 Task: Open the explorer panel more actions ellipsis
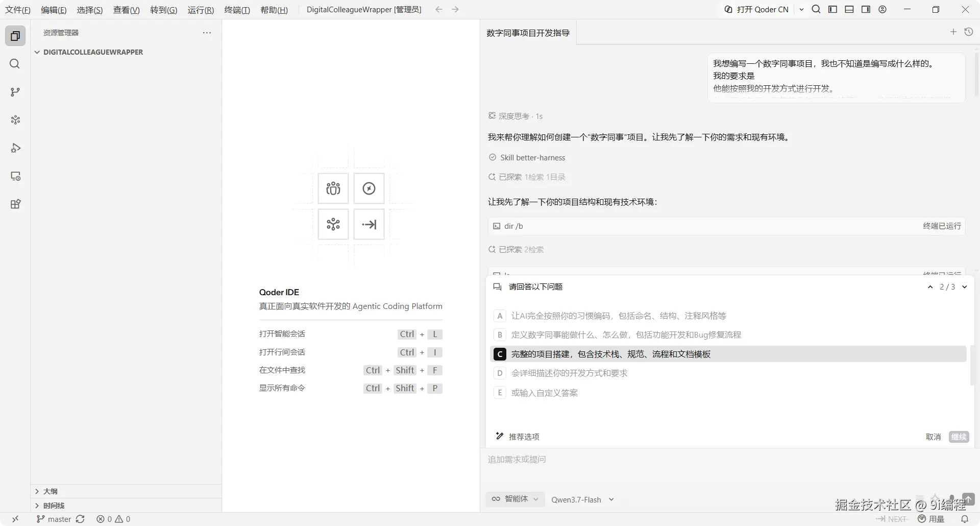(x=207, y=33)
